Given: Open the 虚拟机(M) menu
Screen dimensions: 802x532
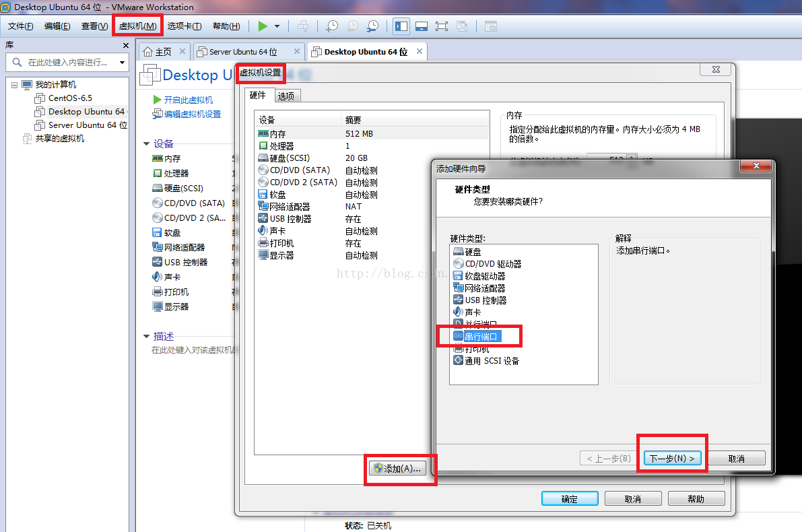Looking at the screenshot, I should pos(137,26).
